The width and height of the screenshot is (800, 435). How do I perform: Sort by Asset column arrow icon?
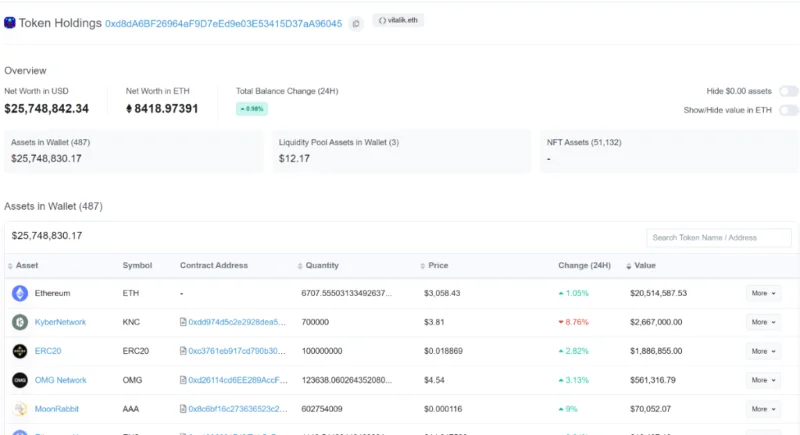[10, 266]
